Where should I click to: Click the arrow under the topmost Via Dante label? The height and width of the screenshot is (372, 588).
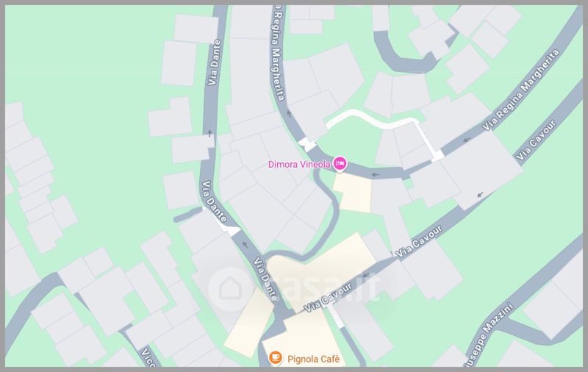point(209,133)
